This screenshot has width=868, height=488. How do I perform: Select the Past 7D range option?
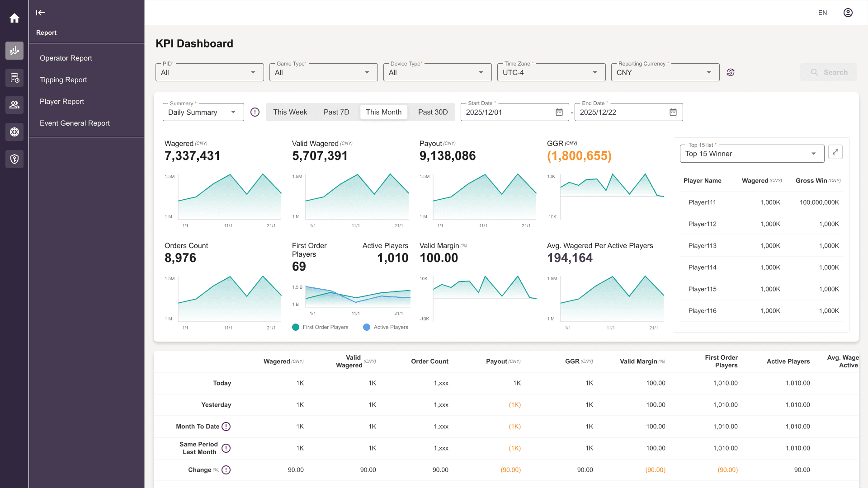coord(336,112)
